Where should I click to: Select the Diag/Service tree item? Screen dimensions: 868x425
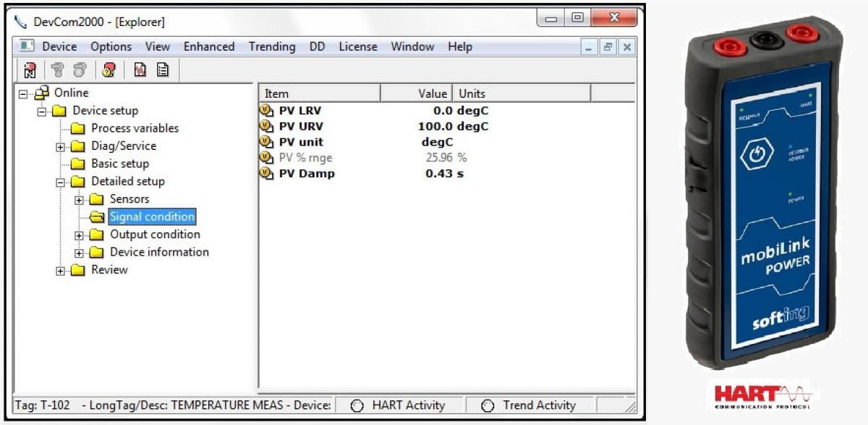click(124, 146)
